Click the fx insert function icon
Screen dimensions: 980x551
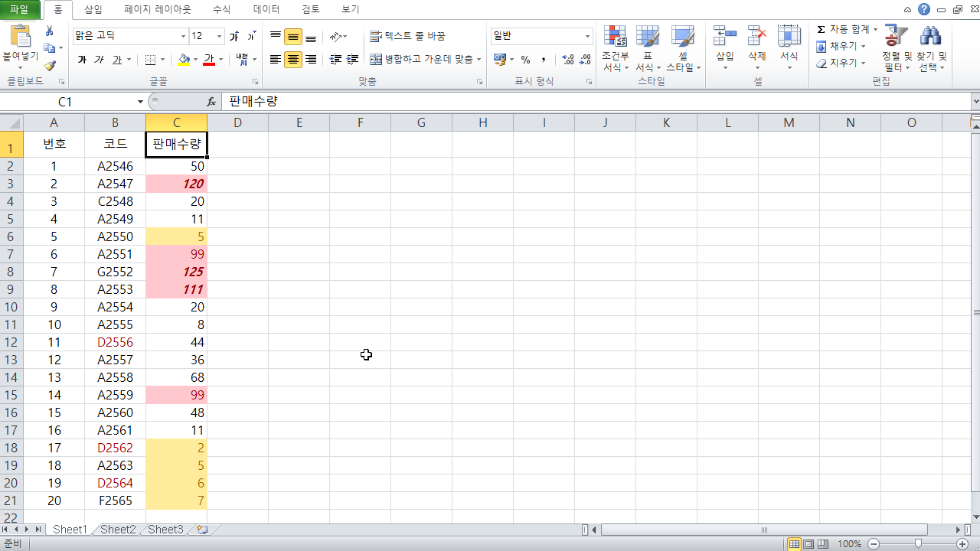click(211, 102)
